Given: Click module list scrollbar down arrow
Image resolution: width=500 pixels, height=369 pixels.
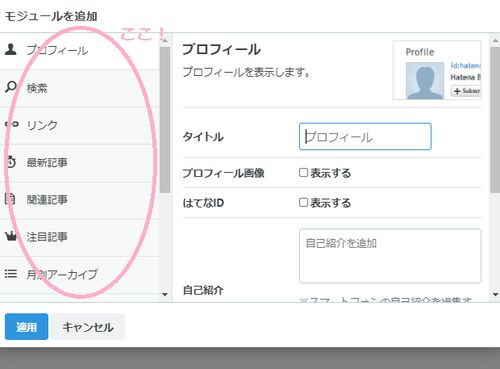Looking at the screenshot, I should point(165,294).
